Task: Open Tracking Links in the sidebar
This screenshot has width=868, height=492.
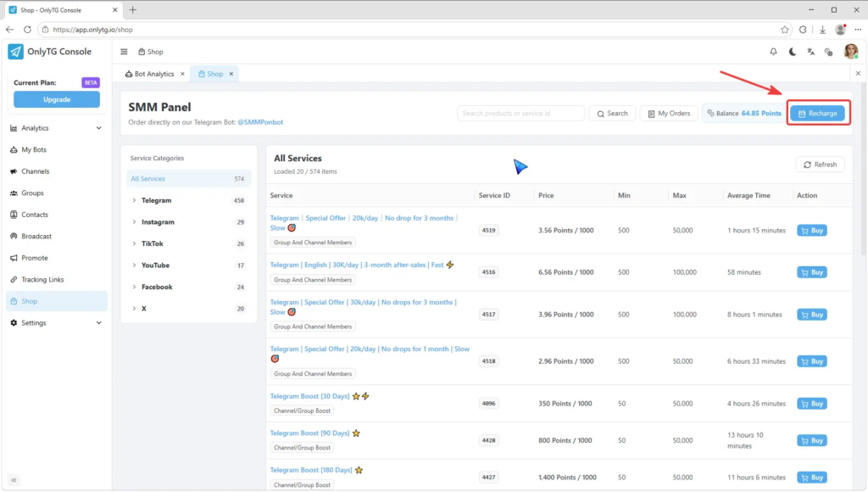Action: (56, 279)
